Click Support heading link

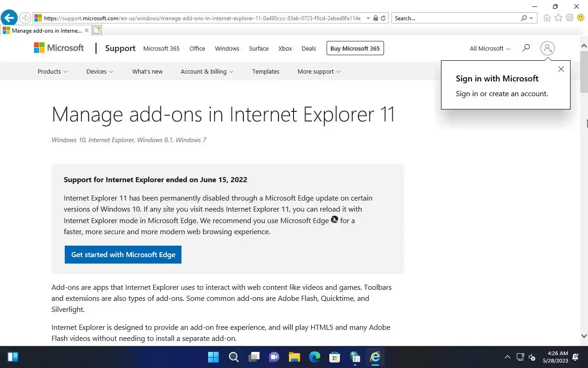click(x=120, y=48)
